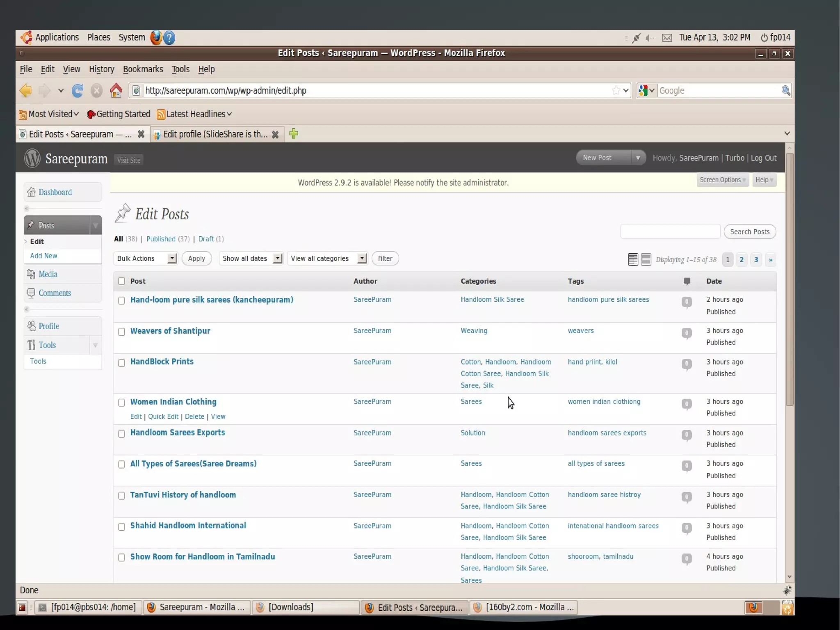Click the Search Posts button

click(x=749, y=231)
